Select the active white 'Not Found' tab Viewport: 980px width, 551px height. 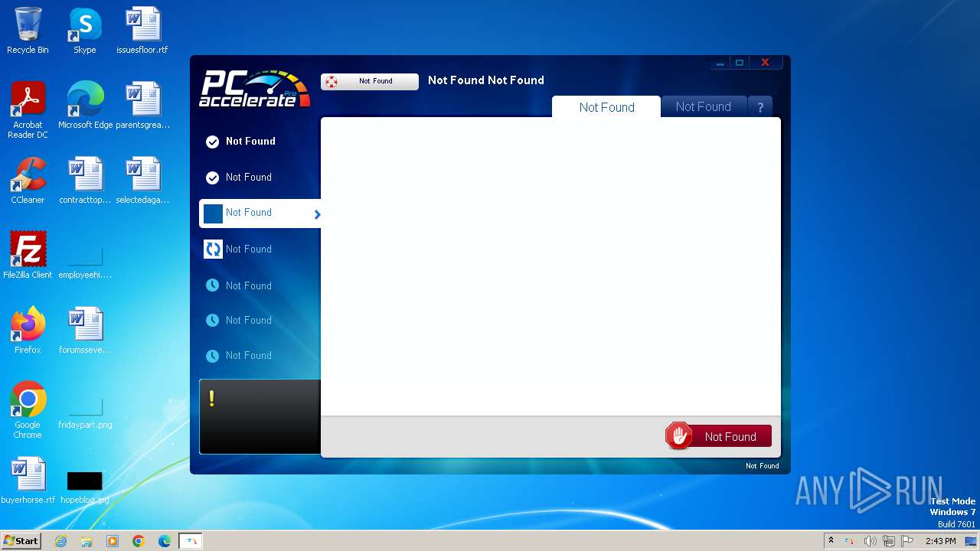[x=606, y=107]
